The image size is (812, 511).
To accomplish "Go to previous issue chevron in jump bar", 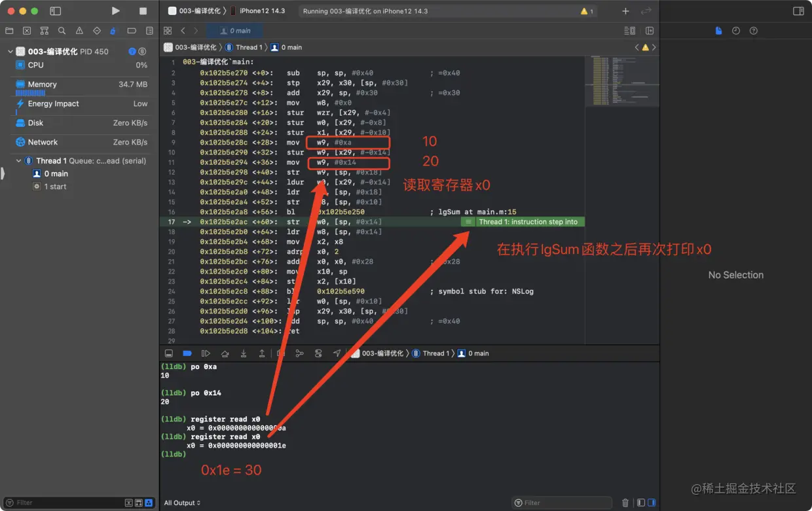I will pos(637,48).
